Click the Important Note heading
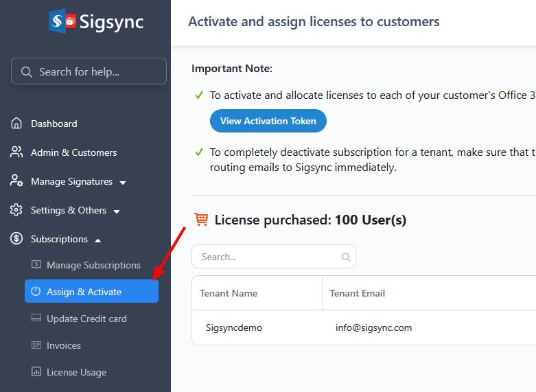The image size is (536, 392). [x=232, y=69]
